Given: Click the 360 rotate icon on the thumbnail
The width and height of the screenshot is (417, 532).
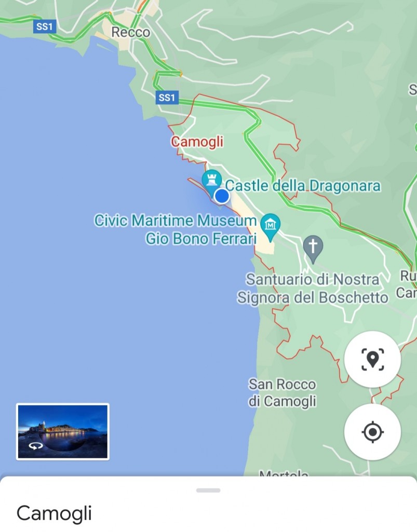Looking at the screenshot, I should (x=36, y=446).
